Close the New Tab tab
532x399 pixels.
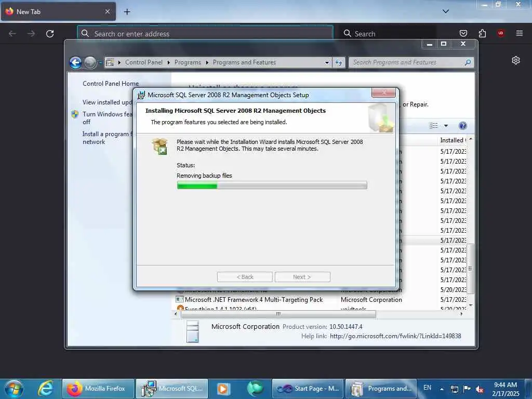(107, 11)
